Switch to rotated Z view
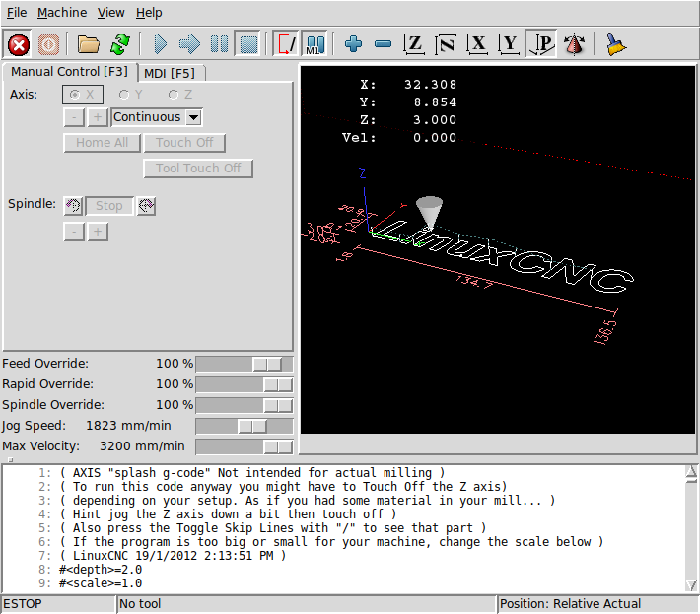 tap(446, 44)
